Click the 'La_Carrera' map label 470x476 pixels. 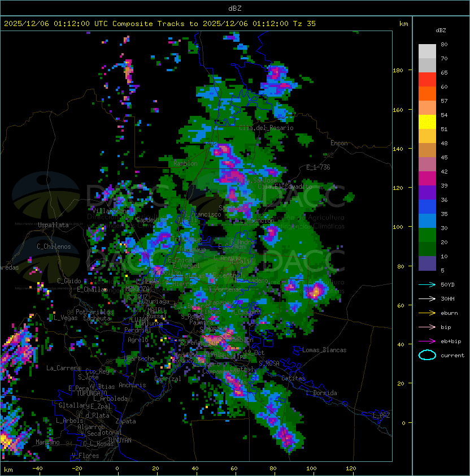[63, 368]
